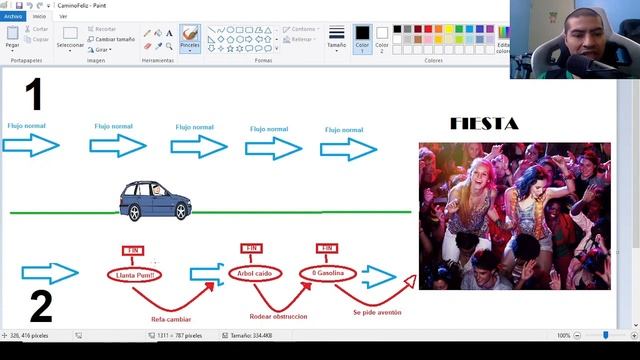Choose the diamond shape

tap(221, 39)
